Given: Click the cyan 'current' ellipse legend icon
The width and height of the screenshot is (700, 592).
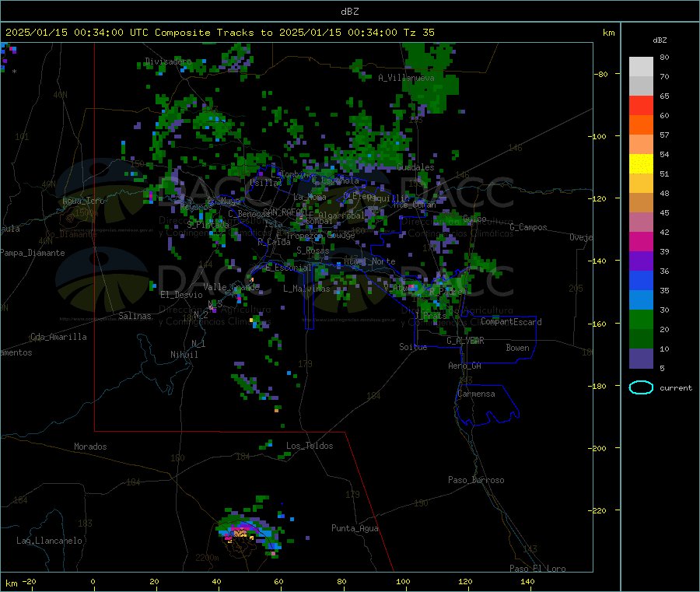Looking at the screenshot, I should click(641, 387).
